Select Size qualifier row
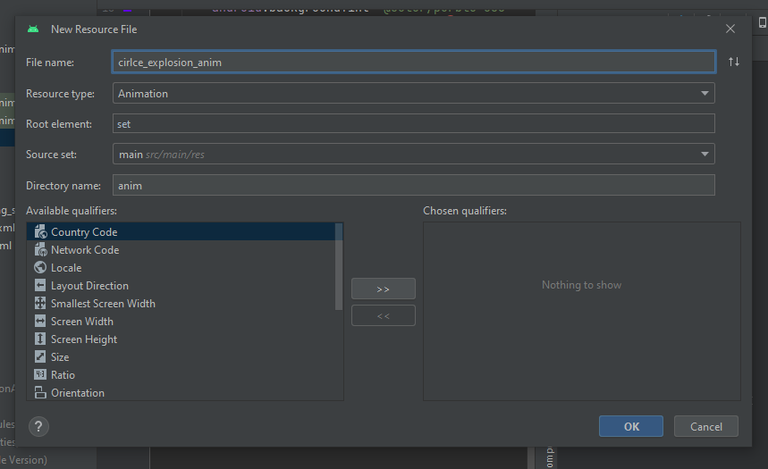The height and width of the screenshot is (469, 768). point(181,357)
